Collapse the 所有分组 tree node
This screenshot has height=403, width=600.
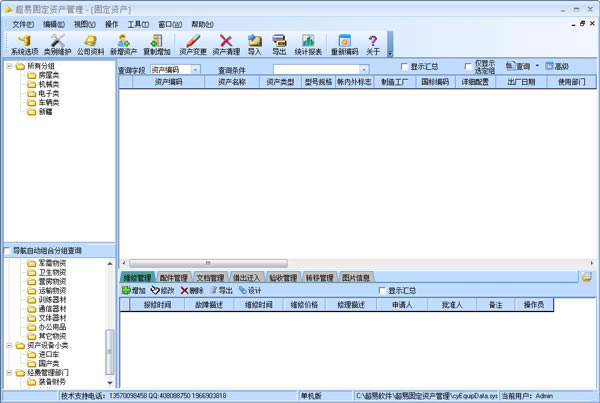9,66
